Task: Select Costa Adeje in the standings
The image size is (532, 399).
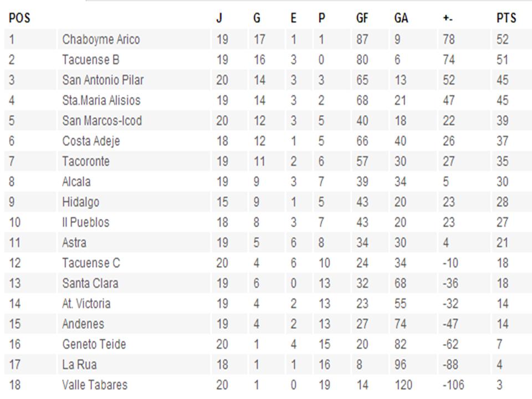Action: coord(91,141)
